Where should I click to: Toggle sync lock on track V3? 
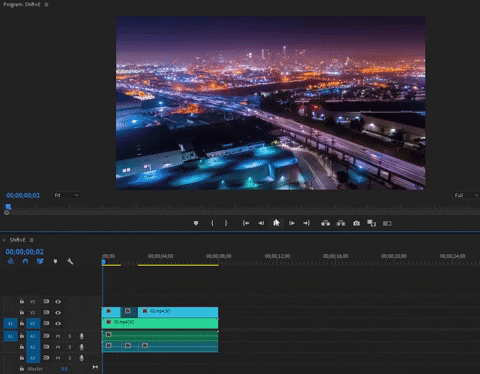click(x=46, y=301)
